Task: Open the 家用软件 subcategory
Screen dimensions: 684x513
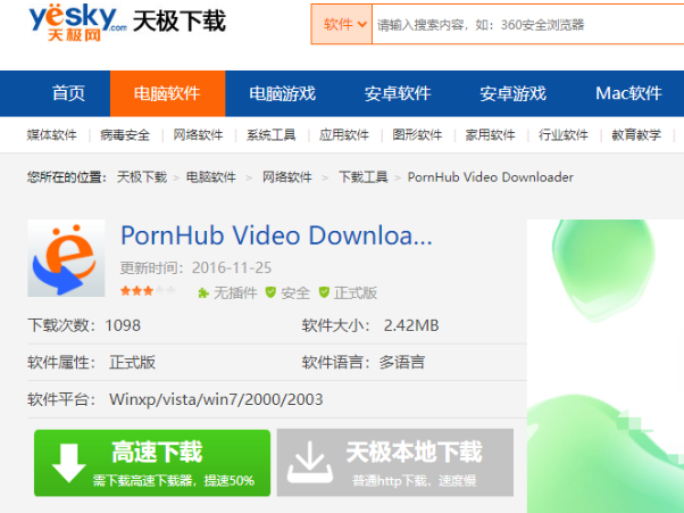Action: click(490, 135)
